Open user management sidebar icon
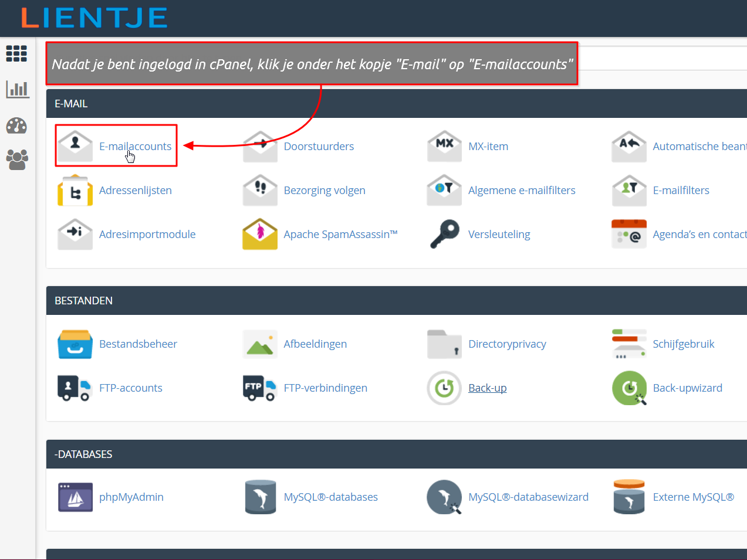 pos(17,159)
